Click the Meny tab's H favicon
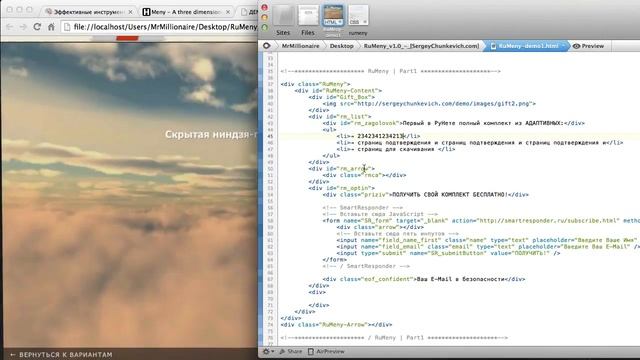 pyautogui.click(x=146, y=12)
